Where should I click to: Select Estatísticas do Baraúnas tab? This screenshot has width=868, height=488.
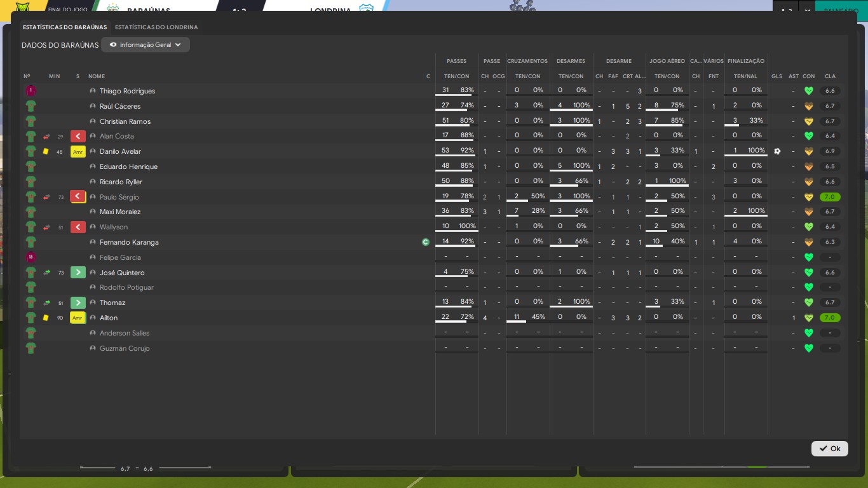(65, 27)
